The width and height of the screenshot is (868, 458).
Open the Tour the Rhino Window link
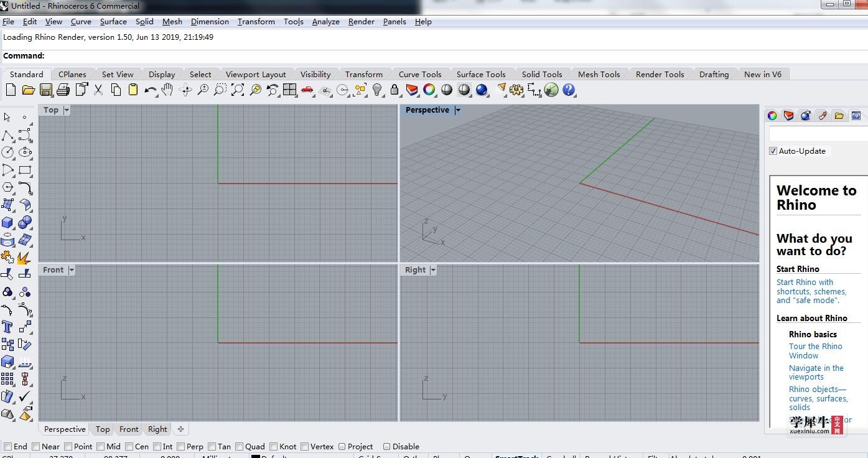point(816,351)
